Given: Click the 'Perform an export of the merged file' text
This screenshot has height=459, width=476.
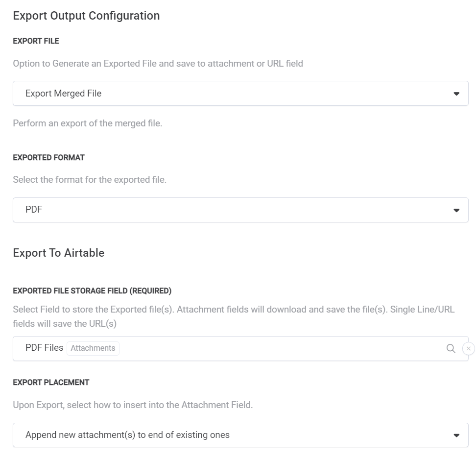Looking at the screenshot, I should 88,123.
